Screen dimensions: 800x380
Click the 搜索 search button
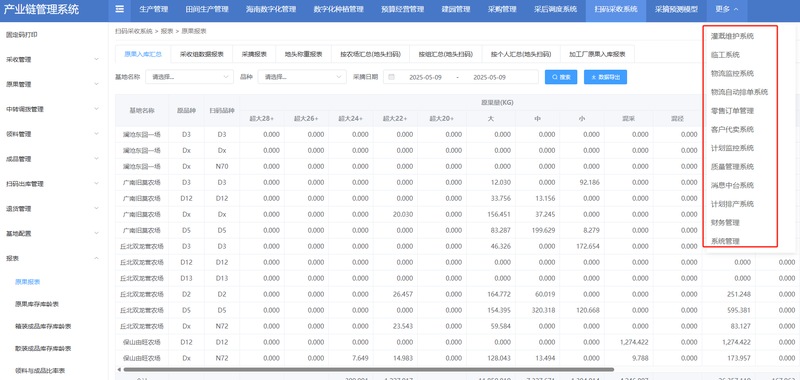pyautogui.click(x=561, y=77)
